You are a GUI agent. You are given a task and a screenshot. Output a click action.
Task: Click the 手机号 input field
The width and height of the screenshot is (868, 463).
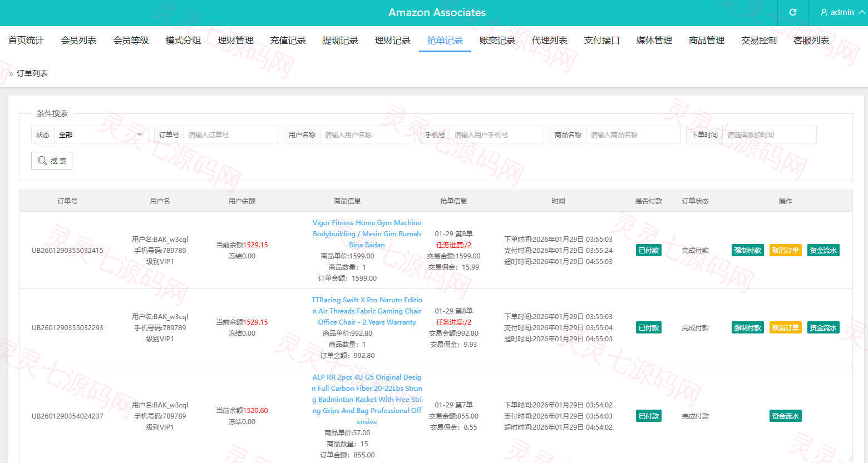[x=497, y=135]
